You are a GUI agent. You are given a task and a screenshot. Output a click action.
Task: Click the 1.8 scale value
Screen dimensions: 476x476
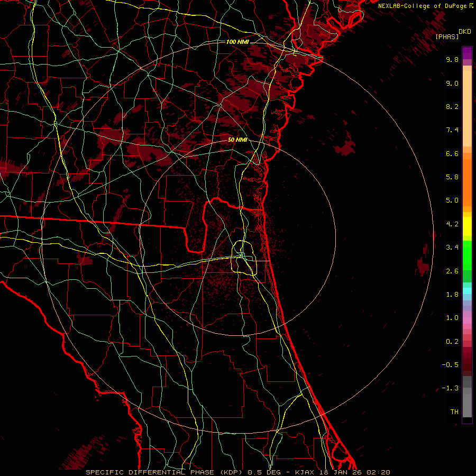coord(452,295)
